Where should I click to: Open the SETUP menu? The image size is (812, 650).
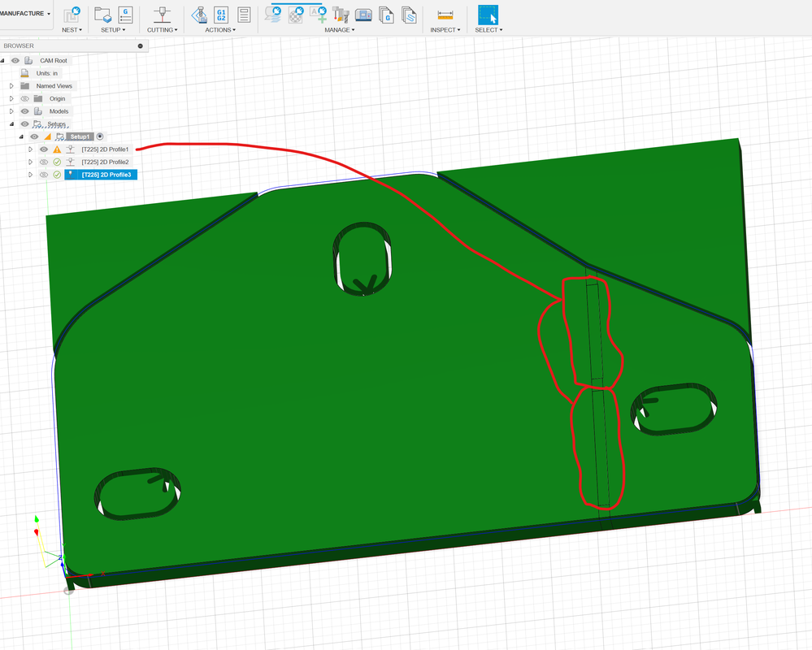113,30
